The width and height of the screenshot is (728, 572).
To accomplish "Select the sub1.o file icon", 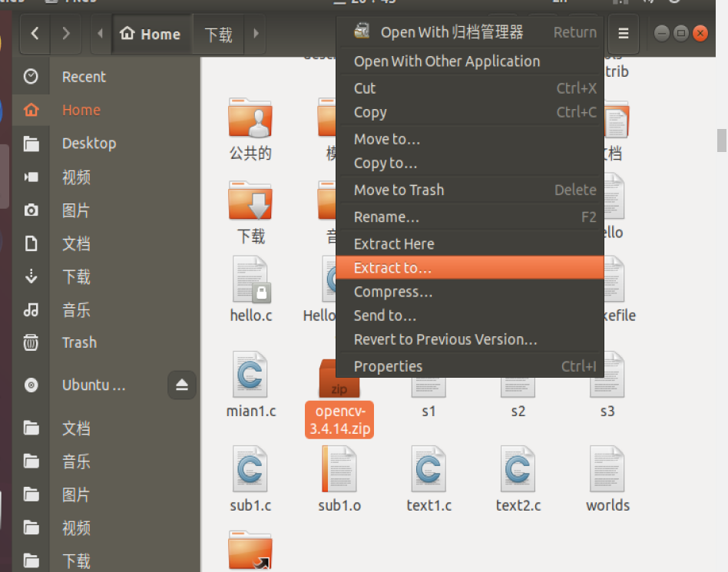I will [339, 469].
